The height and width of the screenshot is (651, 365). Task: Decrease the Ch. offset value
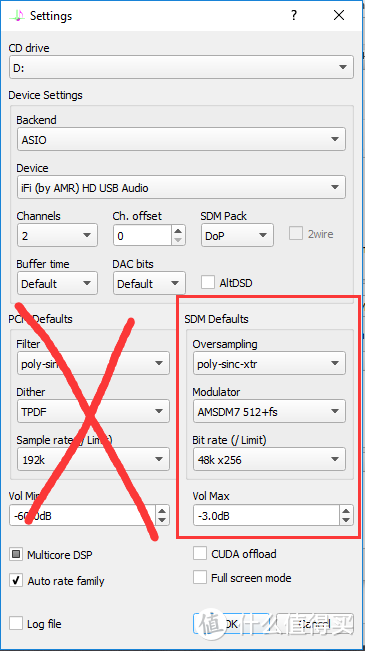tap(178, 240)
